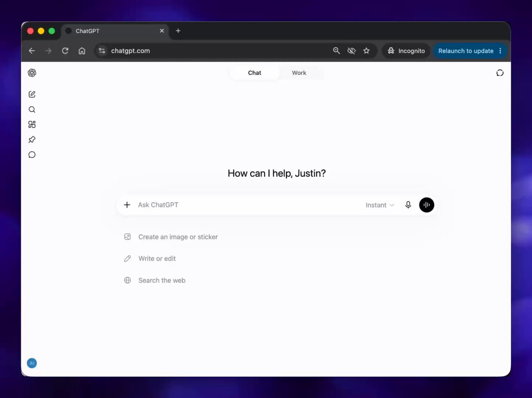Go to the browser home page
Image resolution: width=532 pixels, height=398 pixels.
pyautogui.click(x=82, y=51)
